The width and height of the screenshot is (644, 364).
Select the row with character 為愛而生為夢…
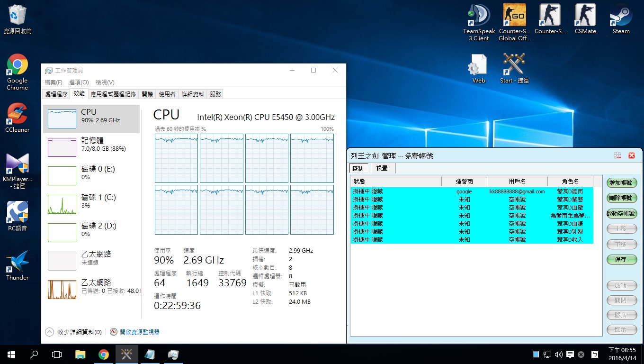(472, 216)
